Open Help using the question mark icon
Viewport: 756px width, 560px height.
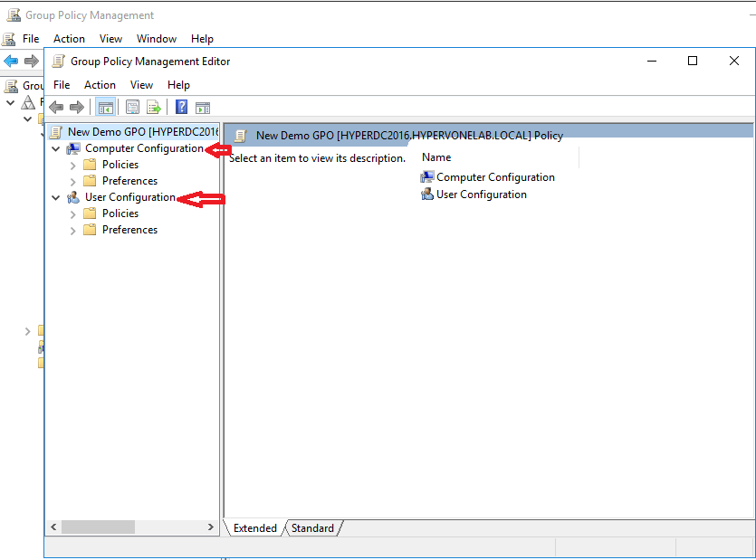pos(180,106)
